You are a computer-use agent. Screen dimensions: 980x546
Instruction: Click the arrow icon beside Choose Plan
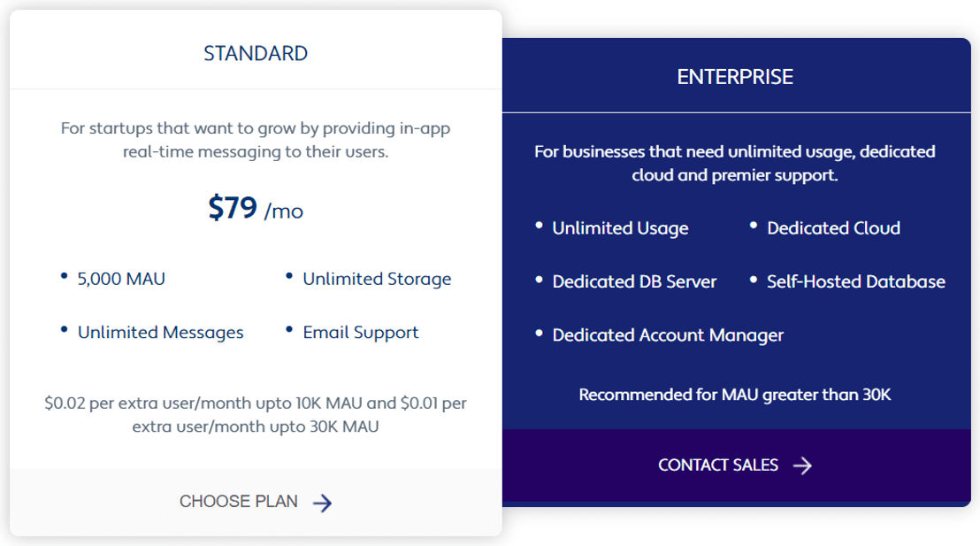pos(323,503)
